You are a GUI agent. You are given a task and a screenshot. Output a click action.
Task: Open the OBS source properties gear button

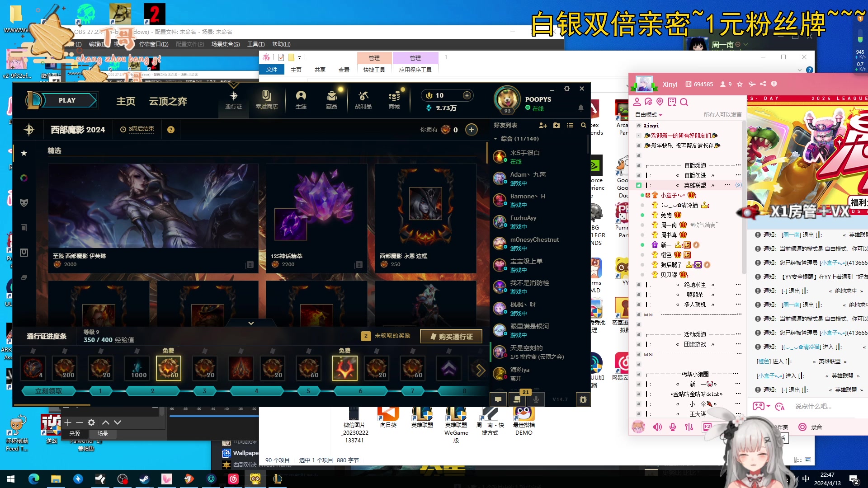[x=91, y=422]
